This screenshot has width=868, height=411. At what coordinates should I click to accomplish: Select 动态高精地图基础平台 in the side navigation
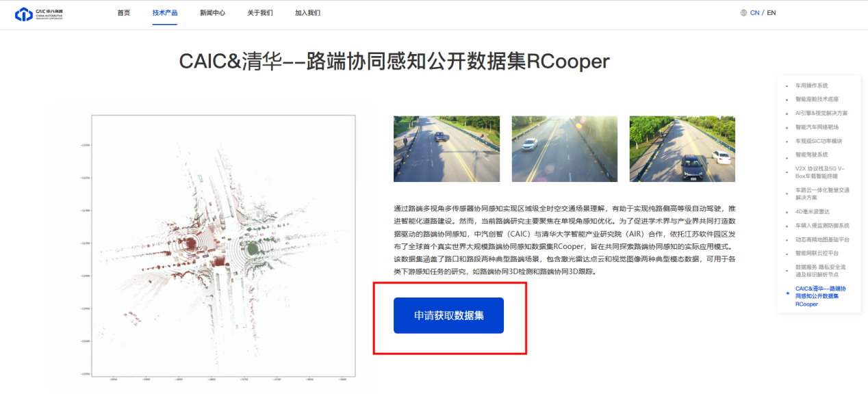coord(822,239)
